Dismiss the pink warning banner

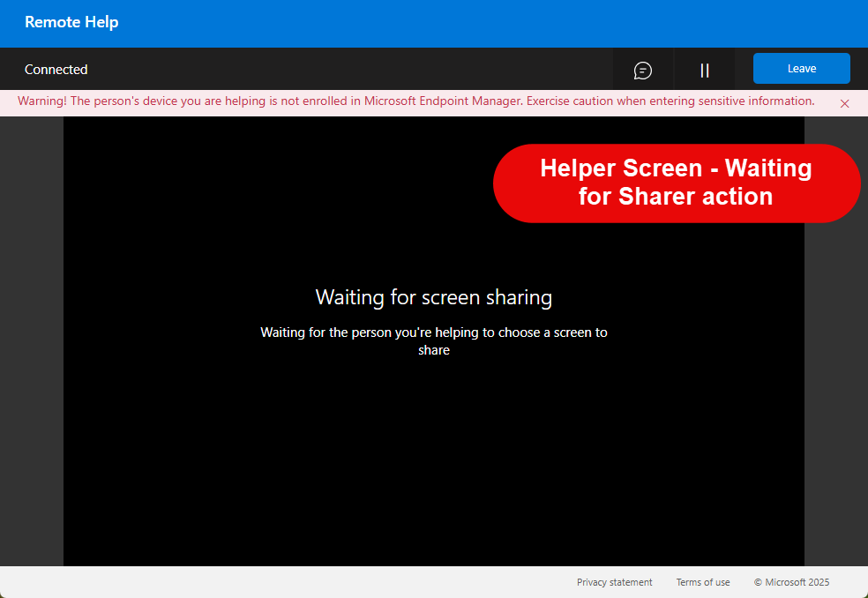(844, 103)
